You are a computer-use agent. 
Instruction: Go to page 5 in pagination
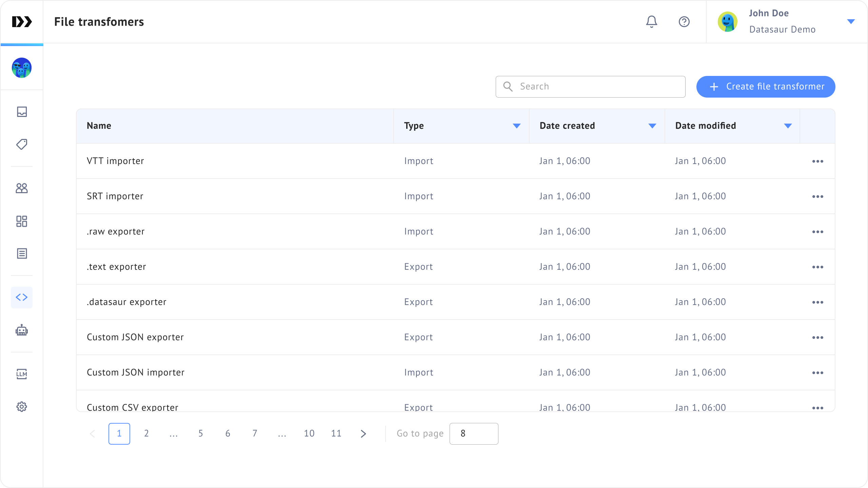[x=201, y=433]
